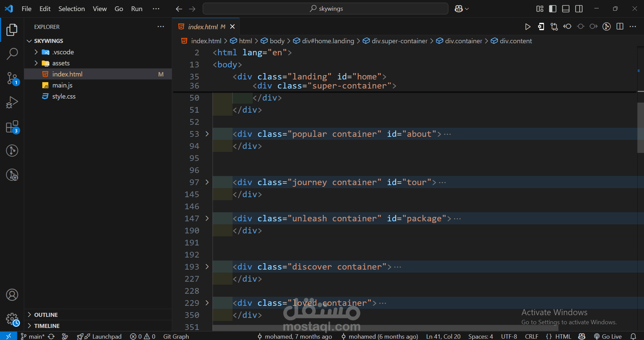644x340 pixels.
Task: Click the remote window icon in status bar
Action: pyautogui.click(x=8, y=336)
